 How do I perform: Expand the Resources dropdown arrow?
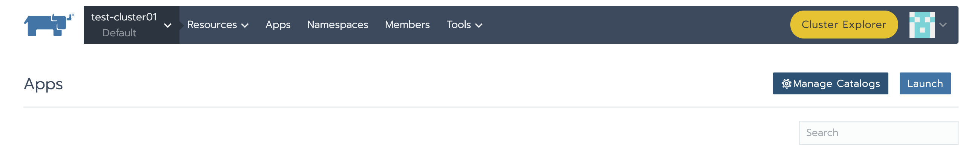245,26
